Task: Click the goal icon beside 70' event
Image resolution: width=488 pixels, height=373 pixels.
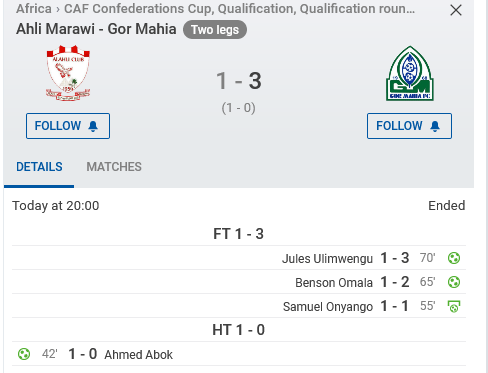Action: tap(454, 258)
